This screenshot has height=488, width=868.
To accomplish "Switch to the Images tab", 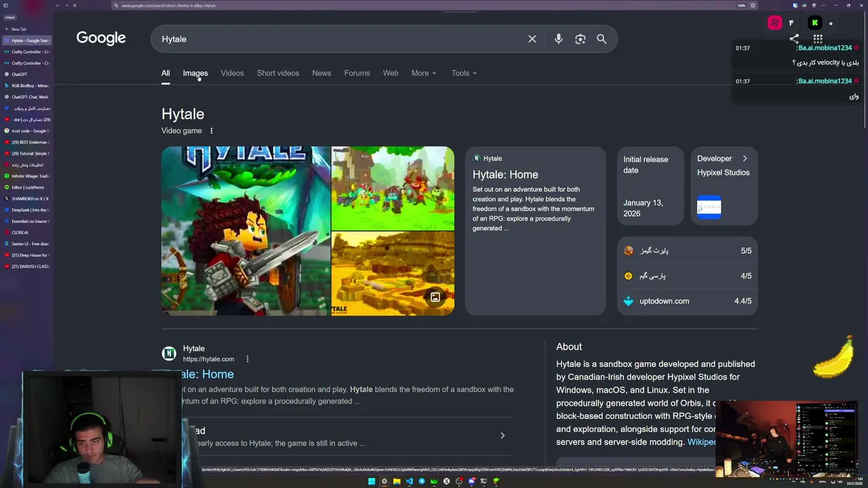I will click(195, 73).
